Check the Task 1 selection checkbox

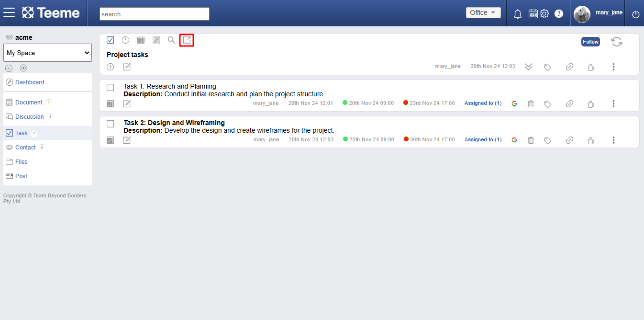tap(111, 87)
